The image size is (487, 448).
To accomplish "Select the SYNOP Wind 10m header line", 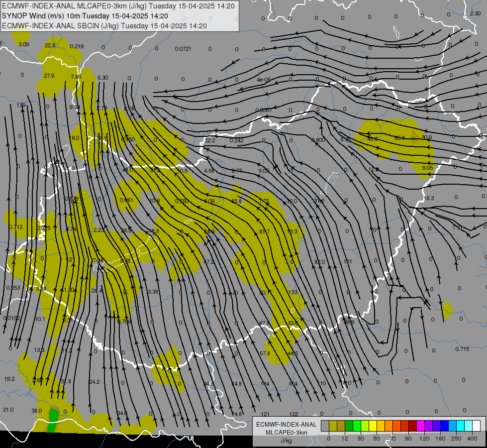I will (85, 16).
